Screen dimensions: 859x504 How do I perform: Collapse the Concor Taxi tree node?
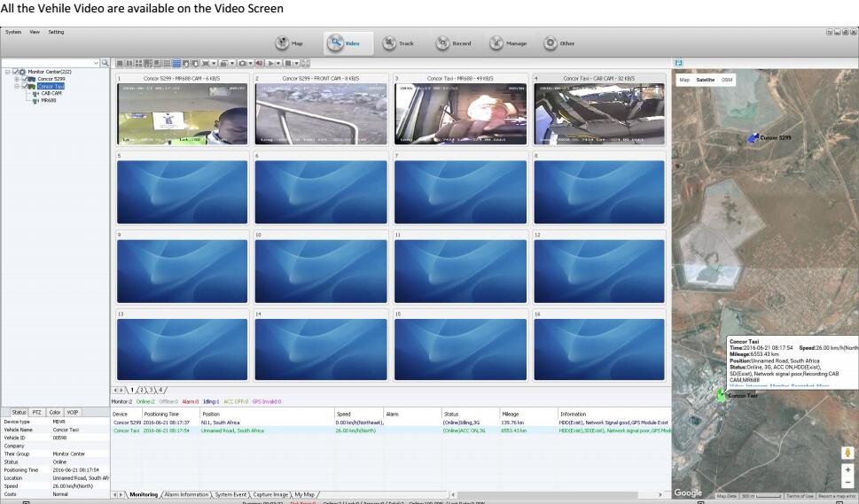point(17,86)
